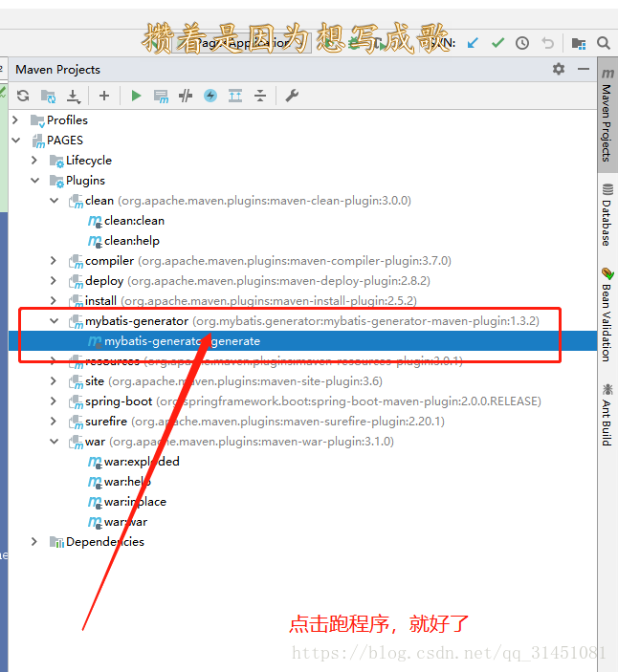Hide the Maven Projects panel with the minus icon
The width and height of the screenshot is (618, 672).
click(584, 69)
